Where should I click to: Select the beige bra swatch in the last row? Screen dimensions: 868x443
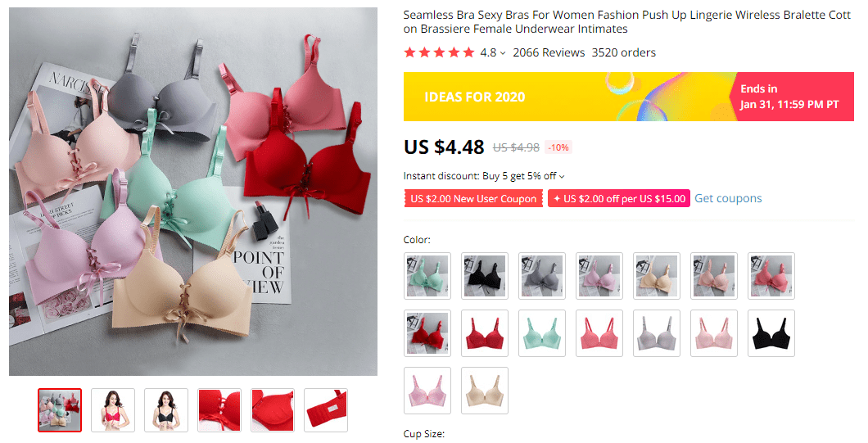[x=484, y=390]
